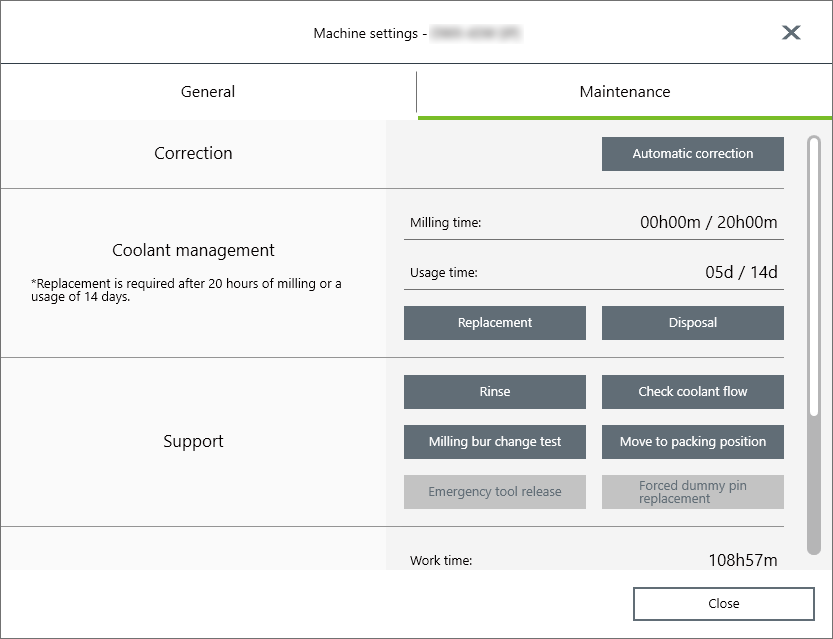This screenshot has height=639, width=833.
Task: Click the Work time value 108h57m
Action: 743,560
